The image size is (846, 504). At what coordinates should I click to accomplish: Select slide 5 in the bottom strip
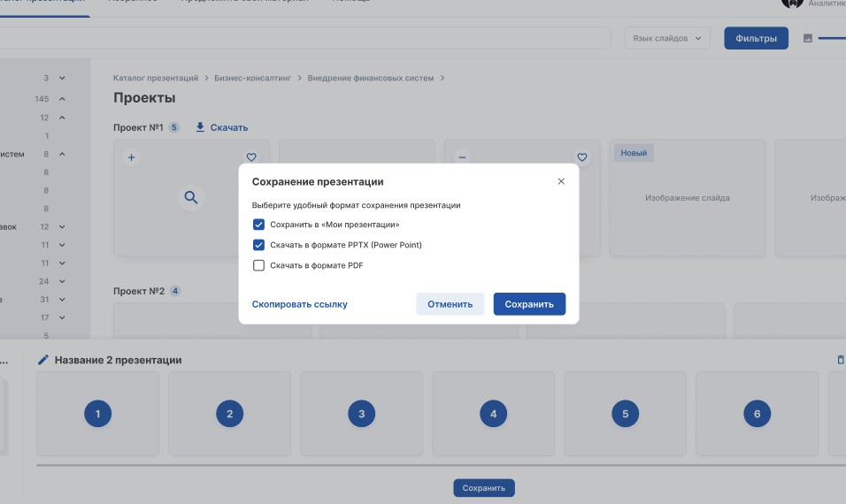[626, 414]
